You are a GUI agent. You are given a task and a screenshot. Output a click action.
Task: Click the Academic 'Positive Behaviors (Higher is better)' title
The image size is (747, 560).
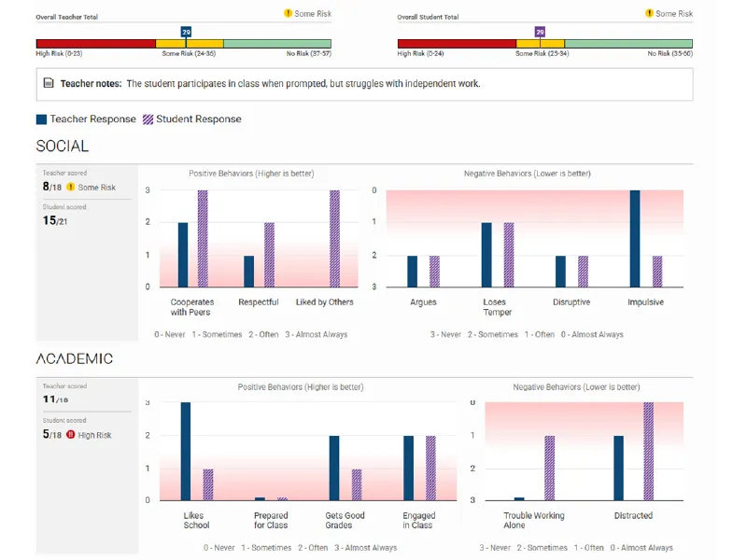(x=301, y=387)
